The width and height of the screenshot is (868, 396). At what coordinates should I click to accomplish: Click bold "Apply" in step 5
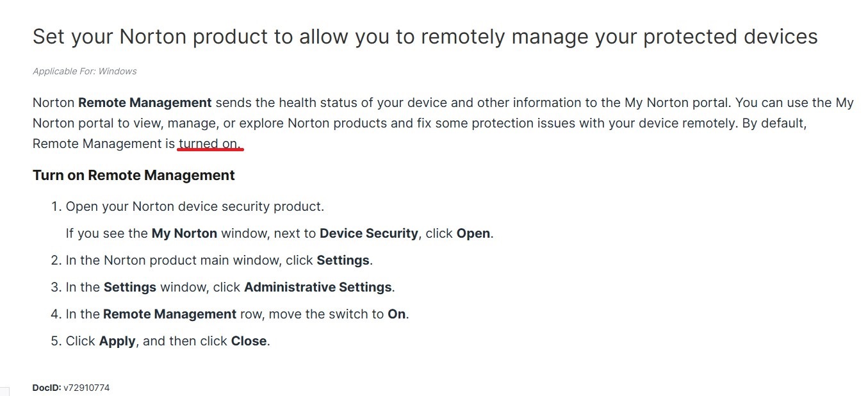[x=117, y=341]
